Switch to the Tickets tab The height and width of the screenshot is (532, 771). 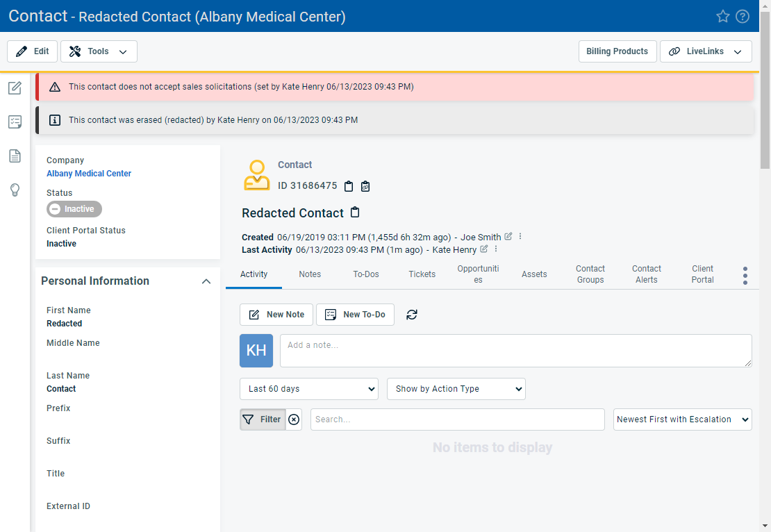pyautogui.click(x=422, y=274)
